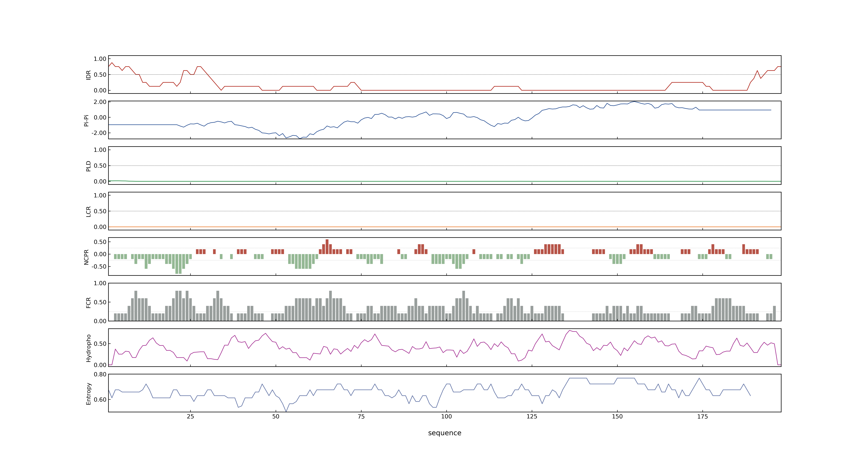Click the 0.80 tick in Entropy panel
The height and width of the screenshot is (463, 868).
click(100, 374)
